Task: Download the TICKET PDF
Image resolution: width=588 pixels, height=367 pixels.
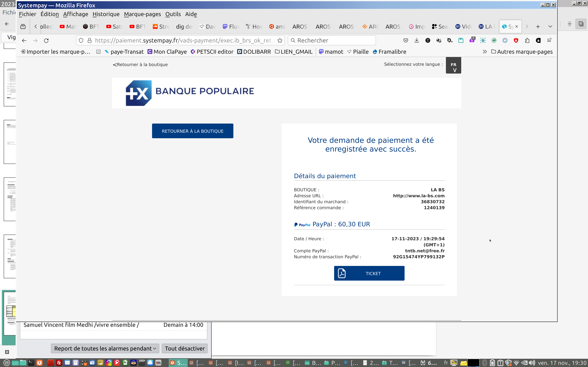Action: pos(369,273)
